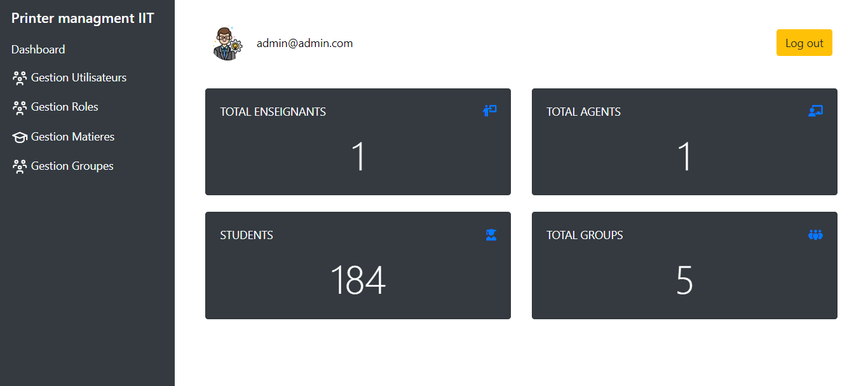Click the people icon in Total Groups card
Image resolution: width=868 pixels, height=386 pixels.
(x=815, y=235)
